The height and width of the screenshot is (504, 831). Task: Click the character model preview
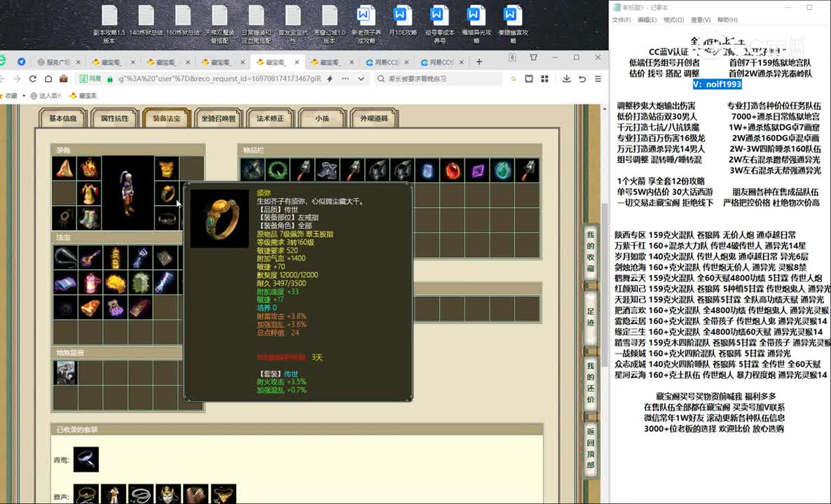point(128,193)
